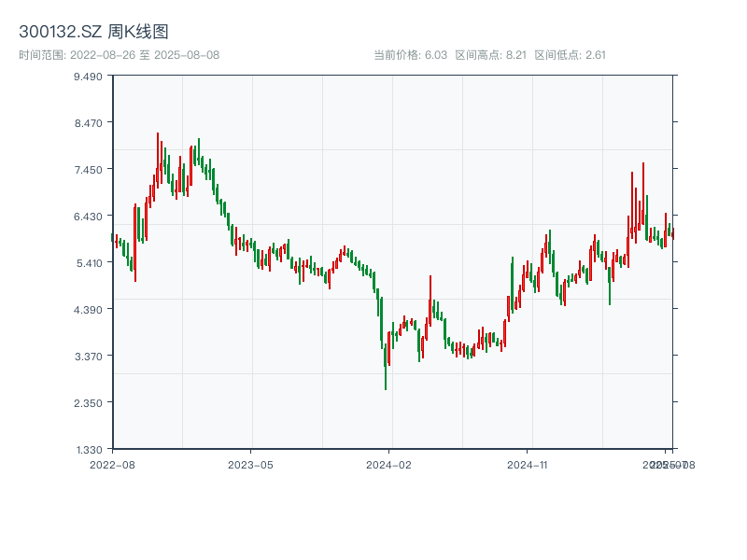Image resolution: width=747 pixels, height=560 pixels.
Task: Select the 2024-11 date axis label
Action: point(528,464)
